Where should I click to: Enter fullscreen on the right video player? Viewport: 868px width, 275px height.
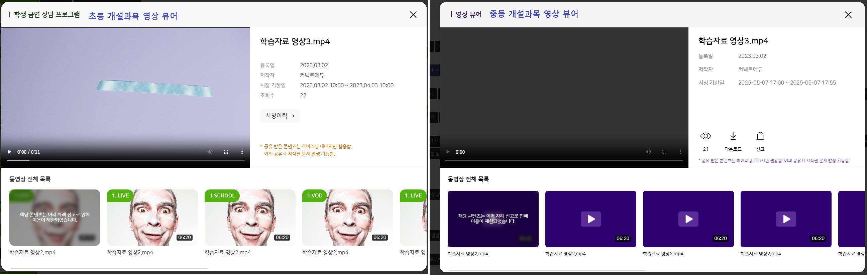664,152
